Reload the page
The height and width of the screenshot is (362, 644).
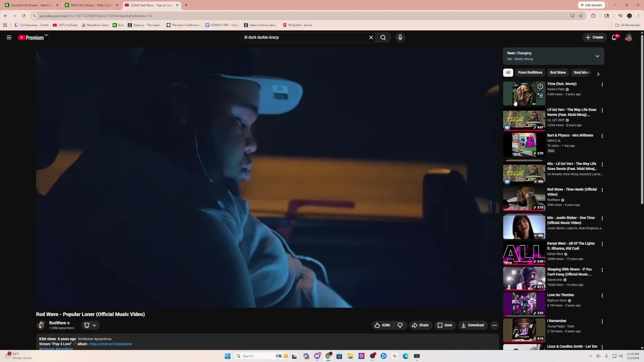coord(23,16)
